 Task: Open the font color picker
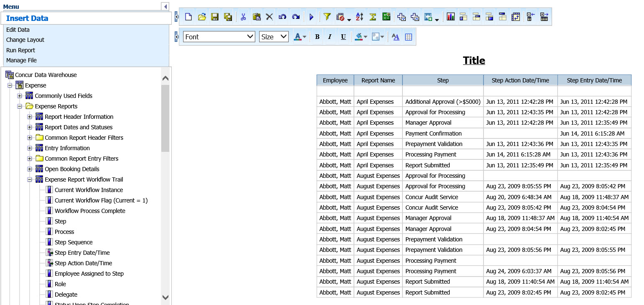point(300,37)
